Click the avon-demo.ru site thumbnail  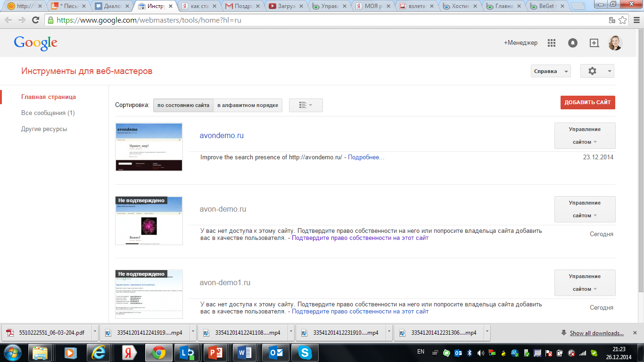coord(149,221)
